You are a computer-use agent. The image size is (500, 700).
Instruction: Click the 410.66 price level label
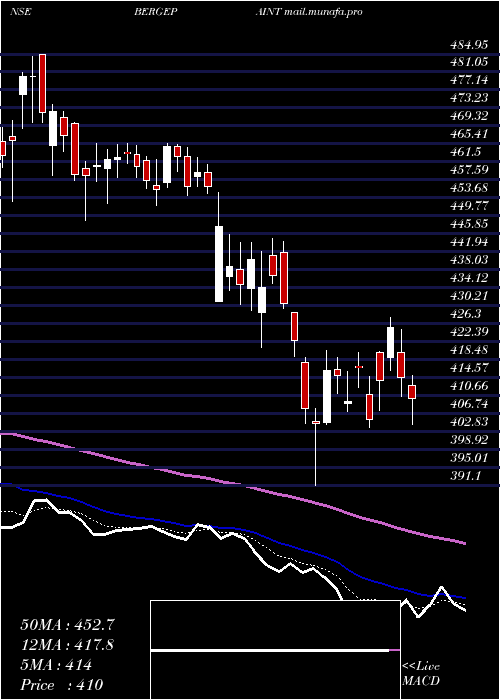[x=468, y=385]
